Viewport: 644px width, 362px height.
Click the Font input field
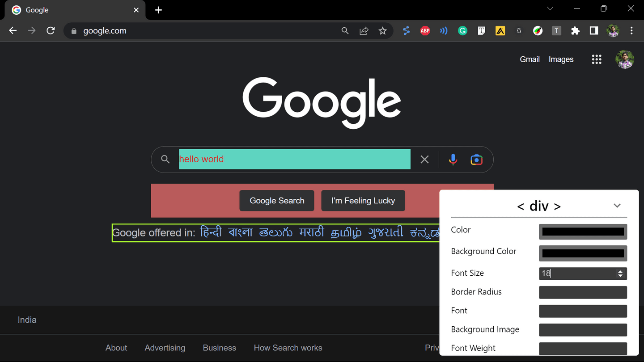pyautogui.click(x=583, y=311)
